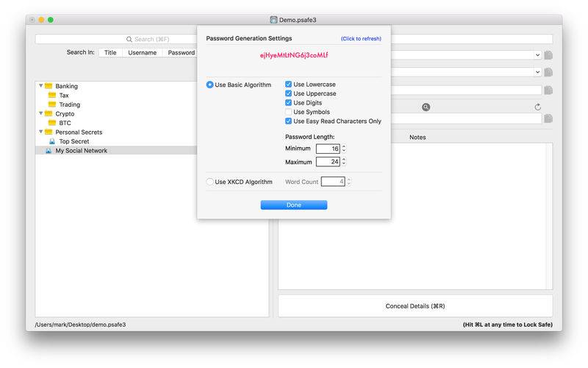Click the (Click to refresh) link
Image resolution: width=588 pixels, height=368 pixels.
pyautogui.click(x=361, y=39)
